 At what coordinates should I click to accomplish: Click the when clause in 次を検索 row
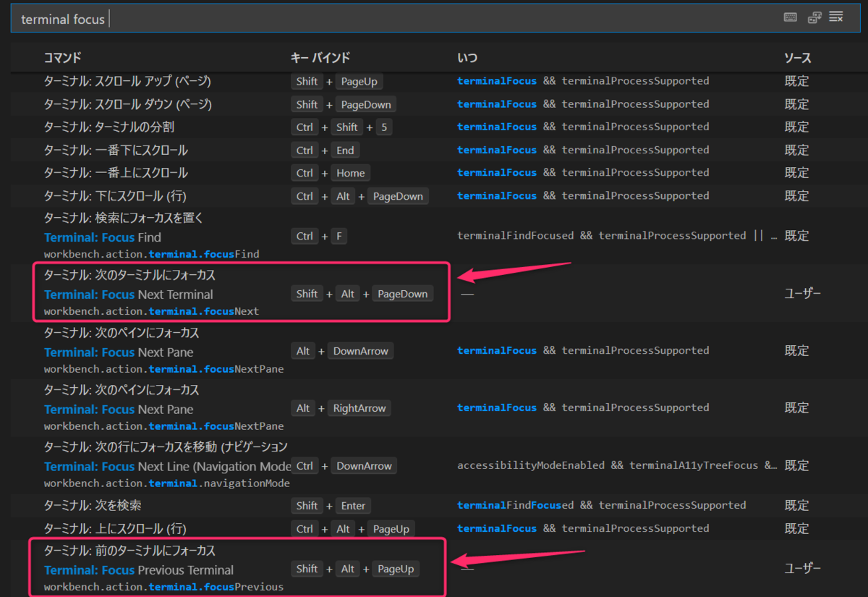coord(601,505)
